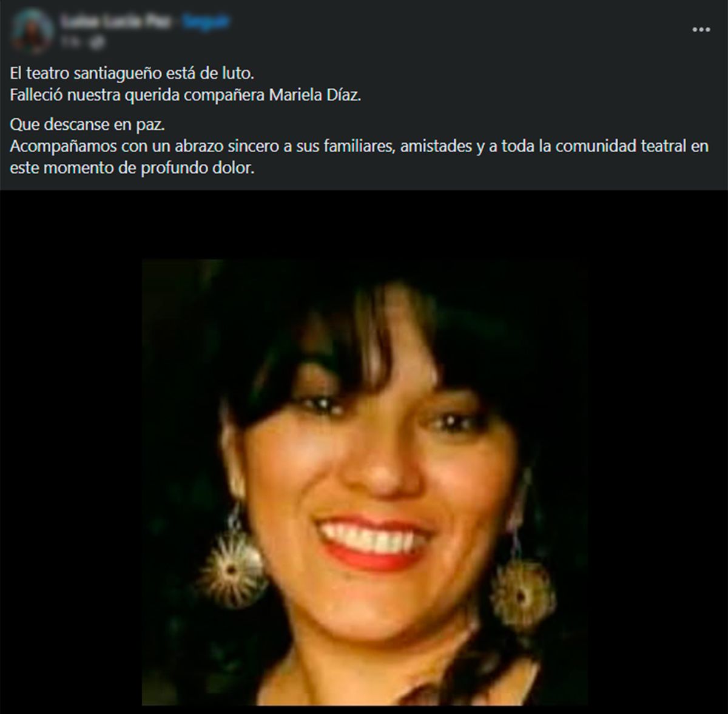
Task: Open the woman's portrait photo
Action: pos(365,482)
